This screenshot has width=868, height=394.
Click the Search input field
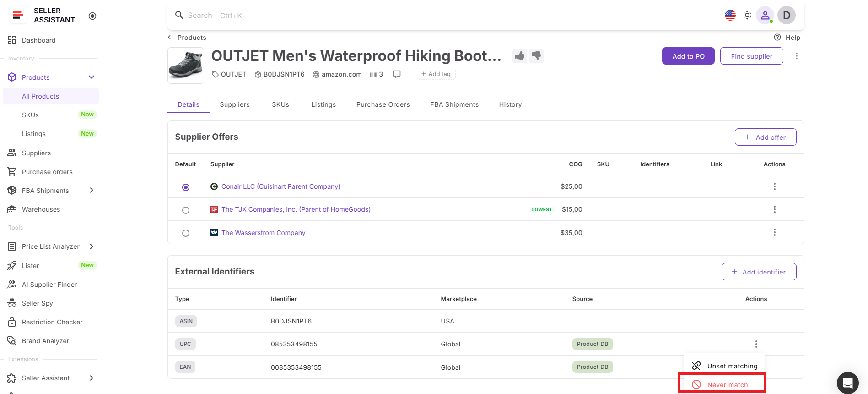coord(210,15)
